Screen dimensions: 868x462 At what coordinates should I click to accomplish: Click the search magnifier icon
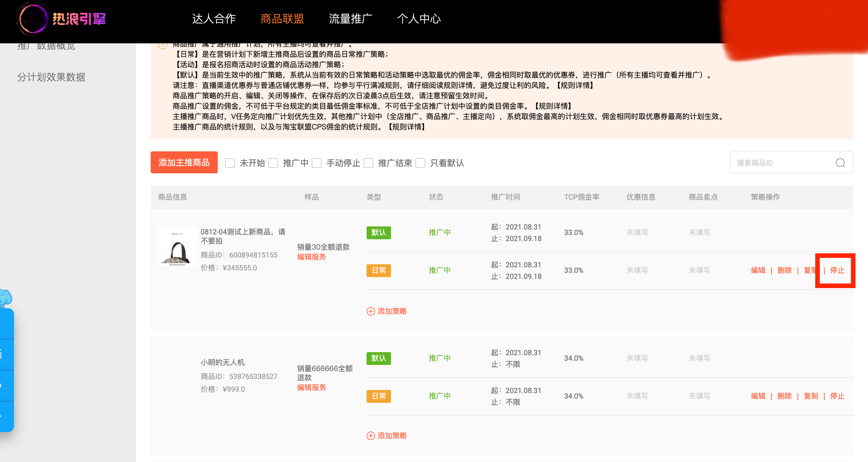coord(840,163)
